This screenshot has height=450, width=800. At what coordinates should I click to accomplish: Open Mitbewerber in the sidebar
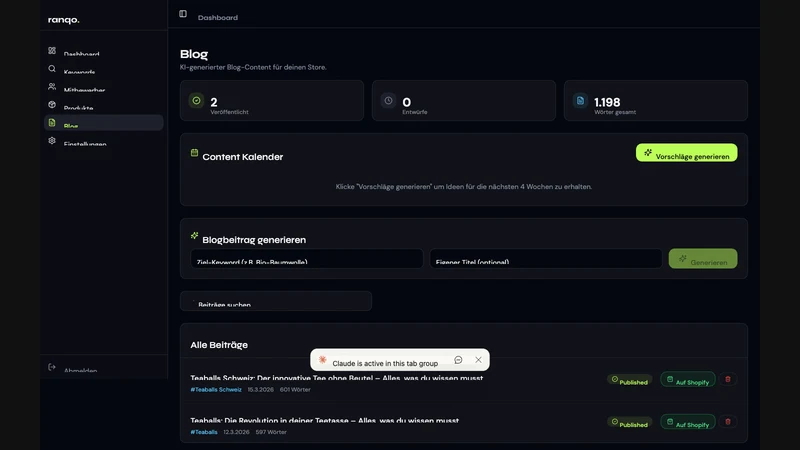click(104, 87)
